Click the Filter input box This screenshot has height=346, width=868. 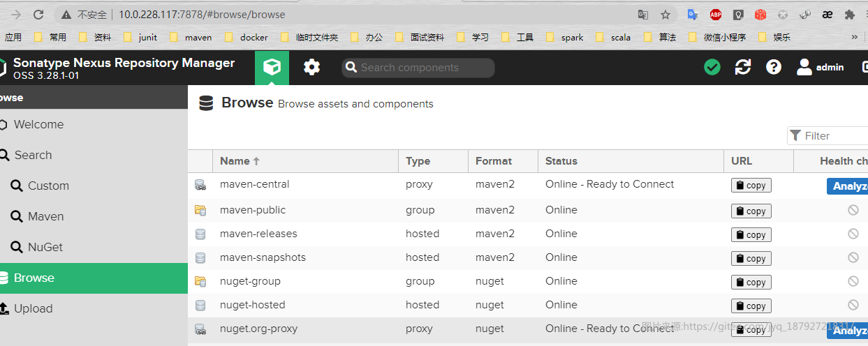[827, 135]
